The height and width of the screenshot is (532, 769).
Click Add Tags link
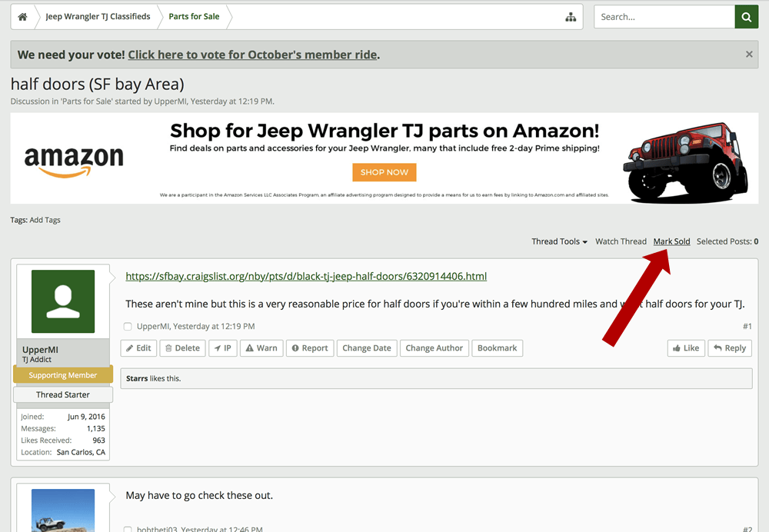(45, 220)
